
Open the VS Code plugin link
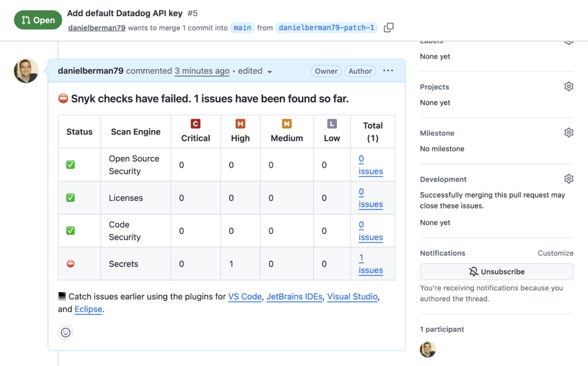[245, 296]
